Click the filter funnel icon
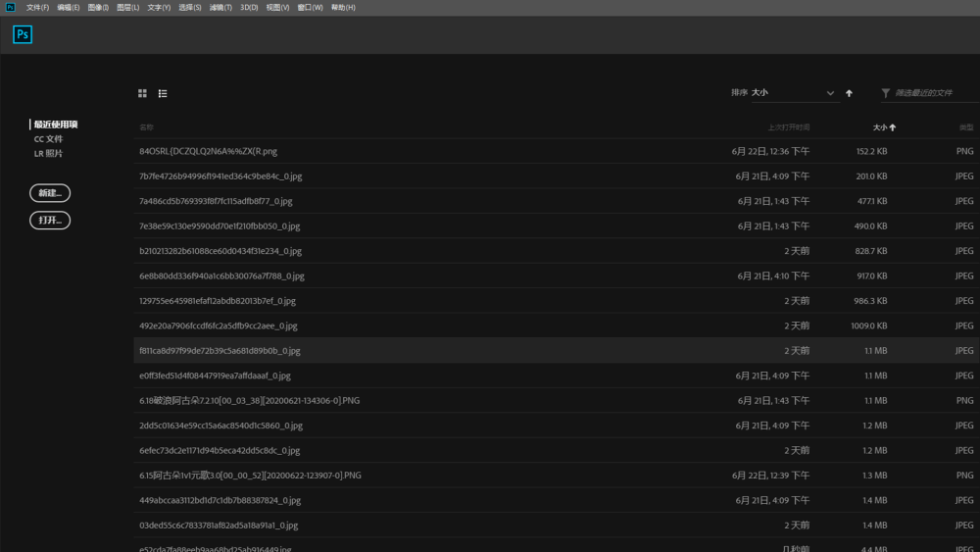The width and height of the screenshot is (980, 552). [886, 93]
